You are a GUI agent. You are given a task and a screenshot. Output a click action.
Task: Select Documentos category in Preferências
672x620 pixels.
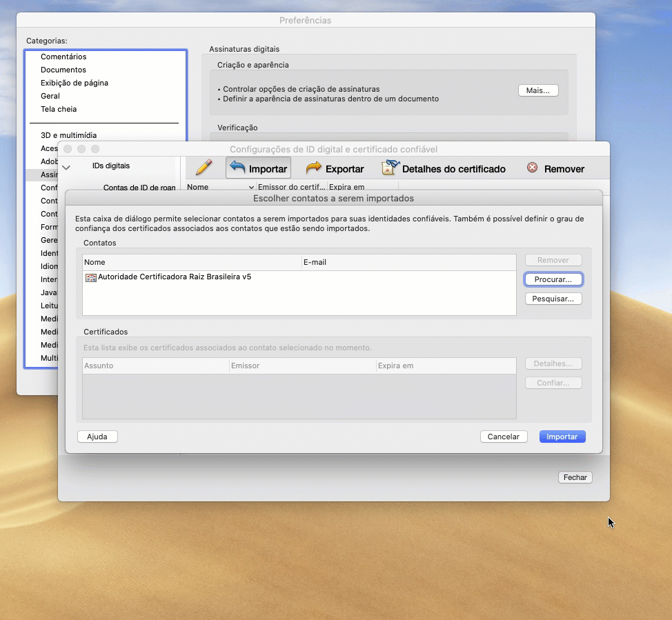(63, 70)
